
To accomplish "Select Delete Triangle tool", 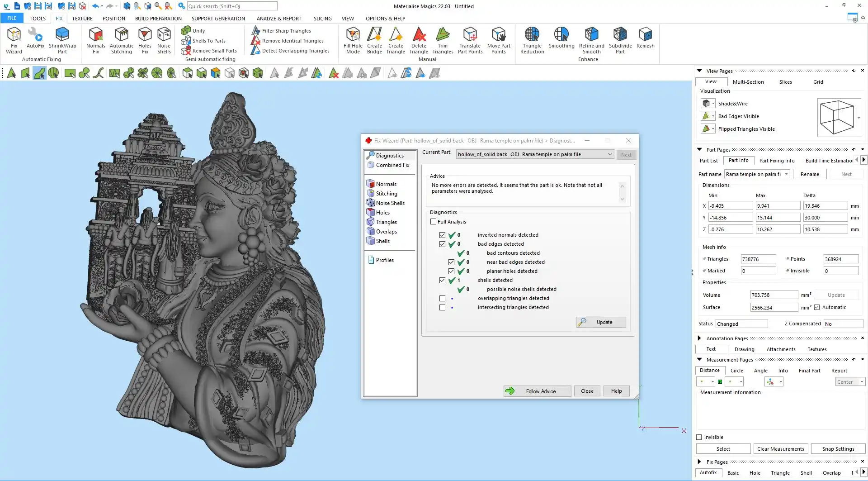I will coord(419,40).
